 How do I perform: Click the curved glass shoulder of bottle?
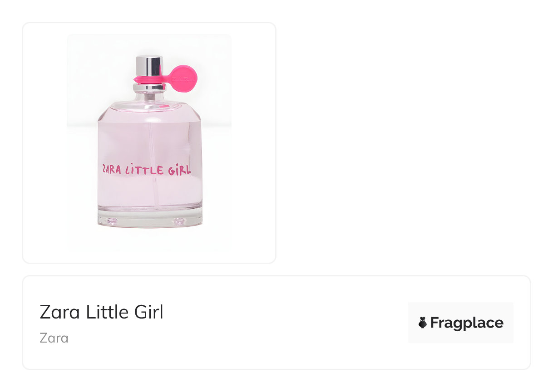[149, 108]
